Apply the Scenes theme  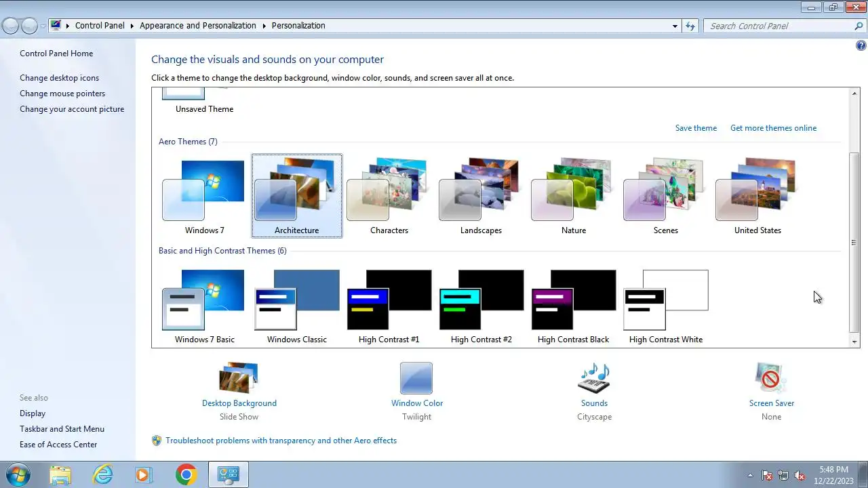pyautogui.click(x=665, y=196)
